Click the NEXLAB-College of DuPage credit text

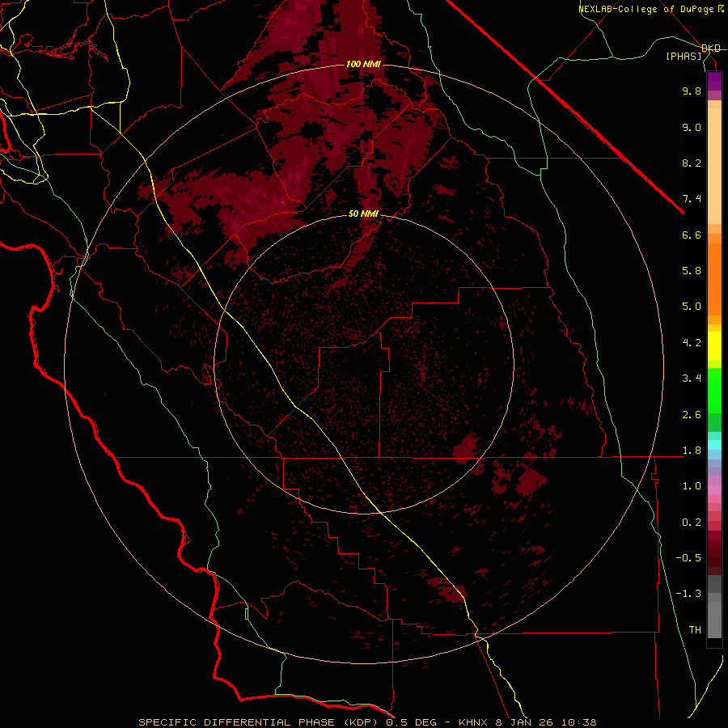(x=645, y=9)
